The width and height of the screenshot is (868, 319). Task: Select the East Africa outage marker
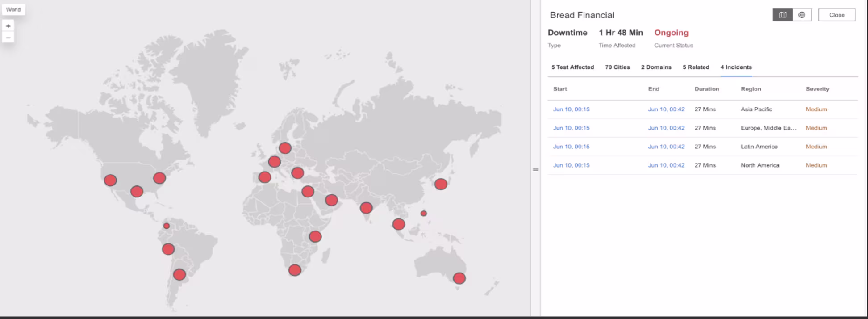click(315, 236)
